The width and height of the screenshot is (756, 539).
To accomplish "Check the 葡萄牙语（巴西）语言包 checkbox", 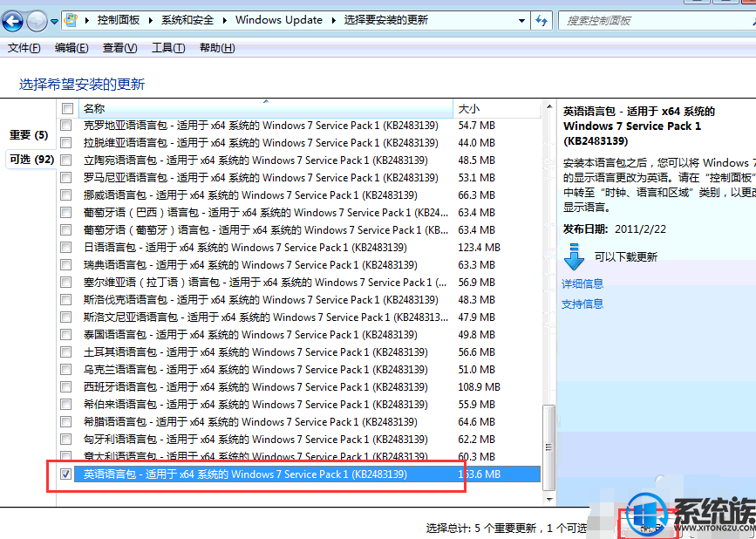I will click(x=65, y=213).
